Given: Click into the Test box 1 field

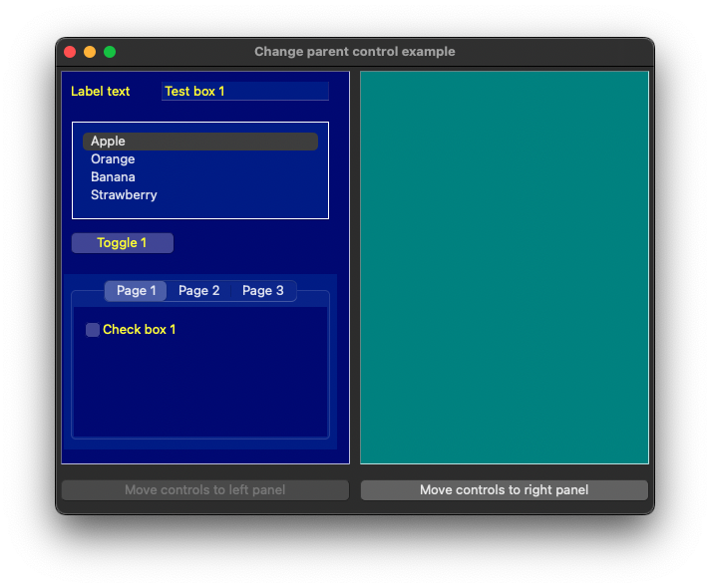Looking at the screenshot, I should (245, 92).
